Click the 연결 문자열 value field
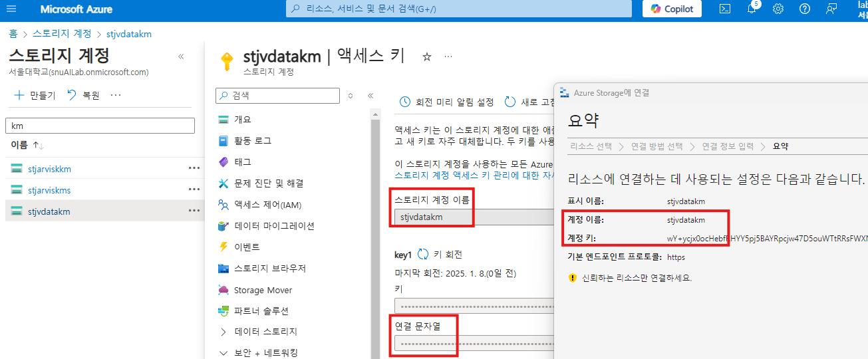Image resolution: width=868 pixels, height=359 pixels. 474,344
